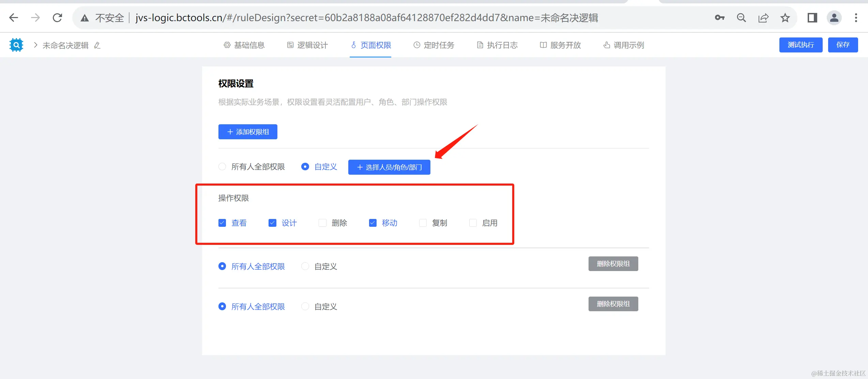Expand the breadcrumb chevron before 未命名决逻辑
This screenshot has width=868, height=379.
(x=35, y=45)
